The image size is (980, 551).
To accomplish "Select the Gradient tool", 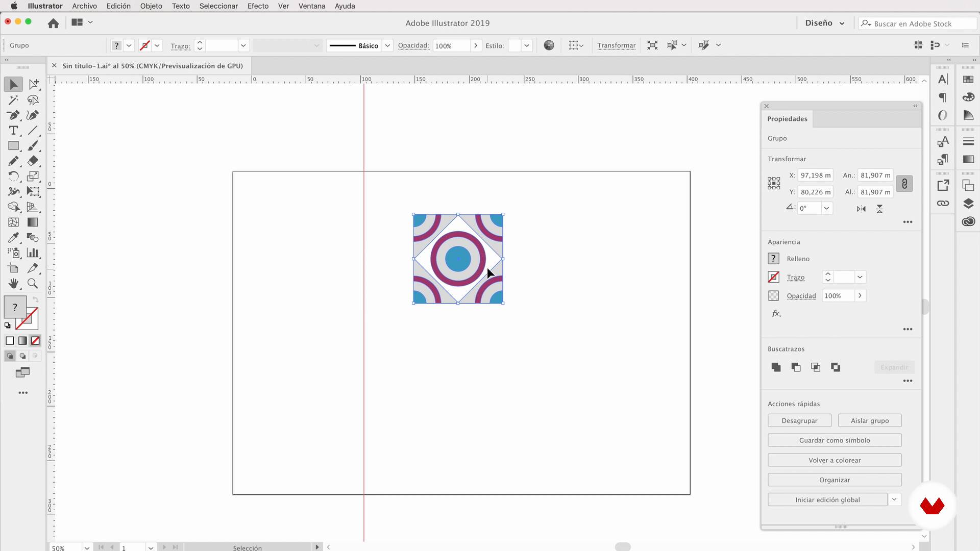I will tap(33, 222).
